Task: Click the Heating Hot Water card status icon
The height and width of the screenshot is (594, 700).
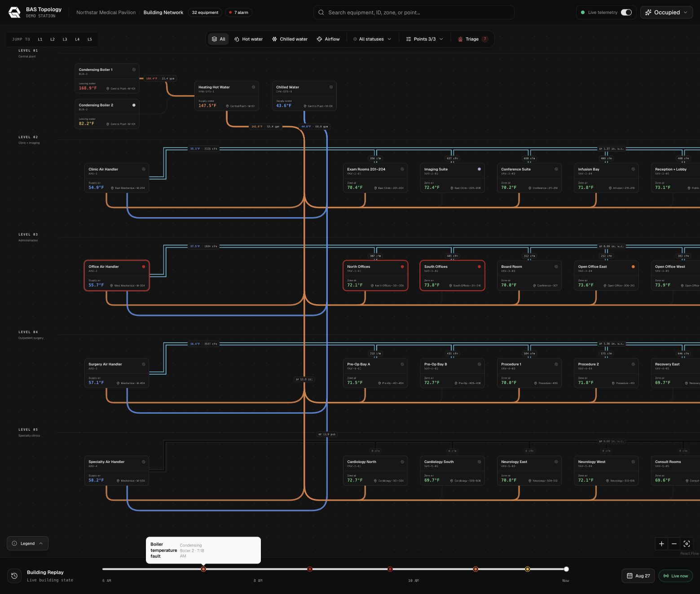Action: 253,87
